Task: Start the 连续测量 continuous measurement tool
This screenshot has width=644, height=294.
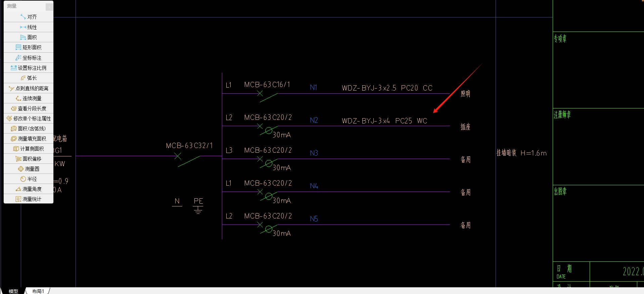Action: point(29,98)
